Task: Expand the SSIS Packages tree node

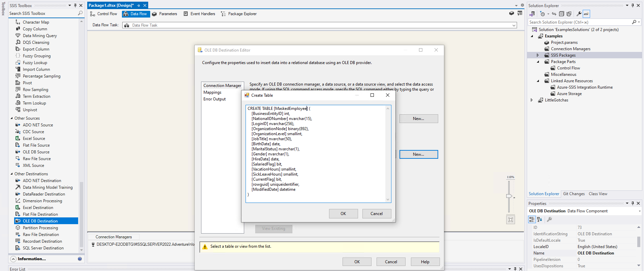Action: pos(538,55)
